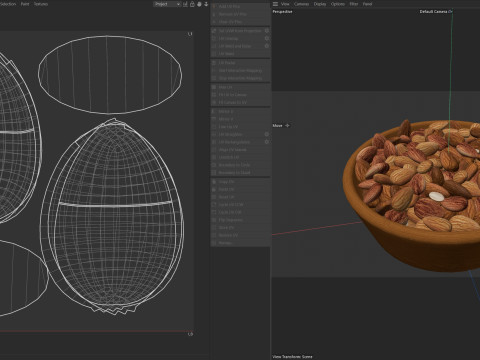Open the viewport Filter menu
This screenshot has height=360, width=480.
pos(354,4)
